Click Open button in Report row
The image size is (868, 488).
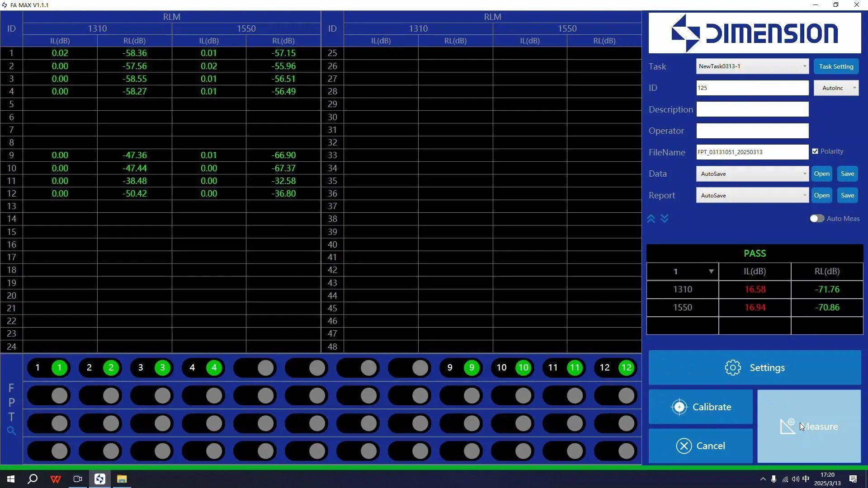tap(821, 196)
